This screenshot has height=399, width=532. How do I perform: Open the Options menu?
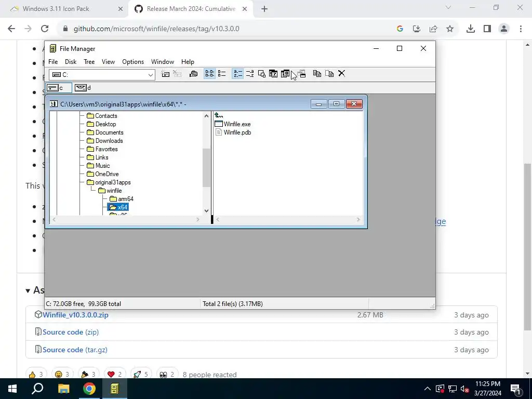[x=133, y=62]
